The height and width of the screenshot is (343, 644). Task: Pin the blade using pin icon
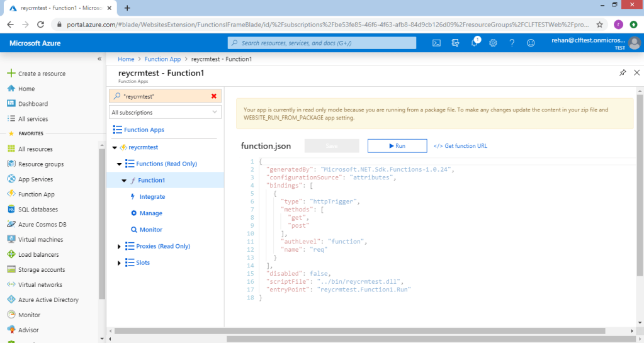(623, 73)
